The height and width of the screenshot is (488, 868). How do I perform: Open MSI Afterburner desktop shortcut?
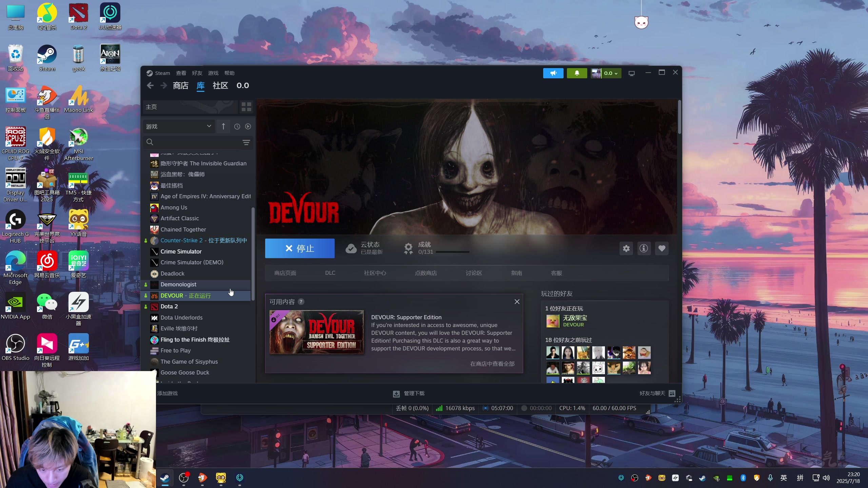click(x=79, y=144)
